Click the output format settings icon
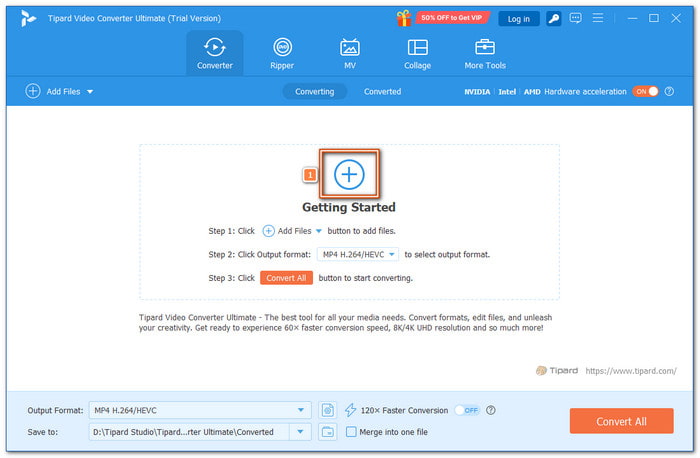 [x=328, y=410]
